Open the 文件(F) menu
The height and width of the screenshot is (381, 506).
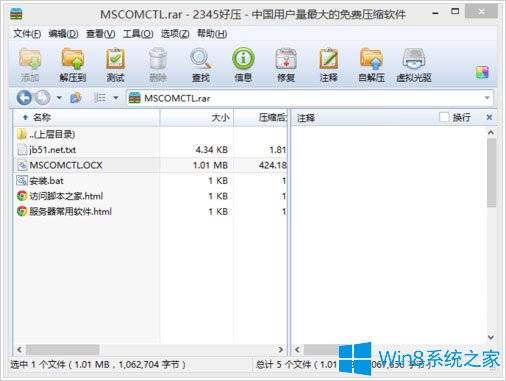[x=27, y=34]
